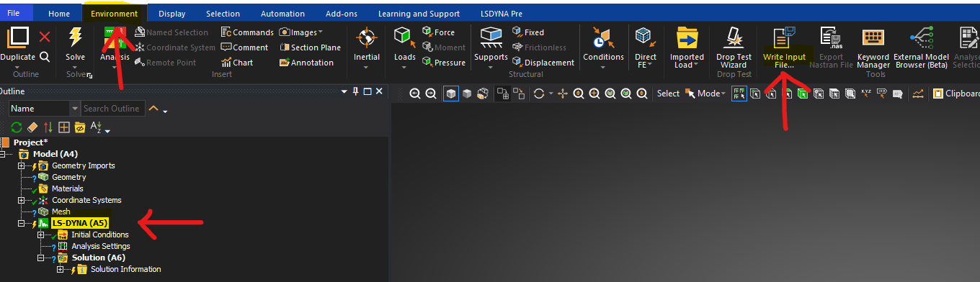
Task: Select the Materials tree item
Action: [67, 188]
